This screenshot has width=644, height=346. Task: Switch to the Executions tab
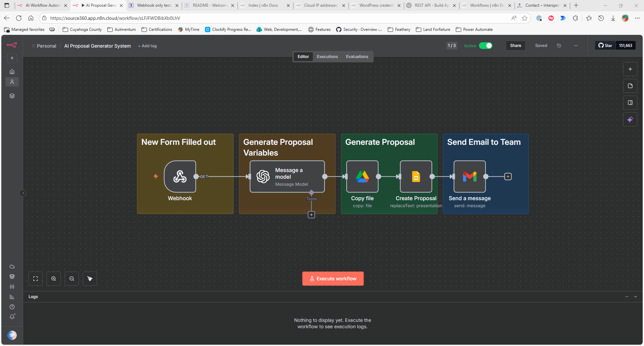click(327, 57)
